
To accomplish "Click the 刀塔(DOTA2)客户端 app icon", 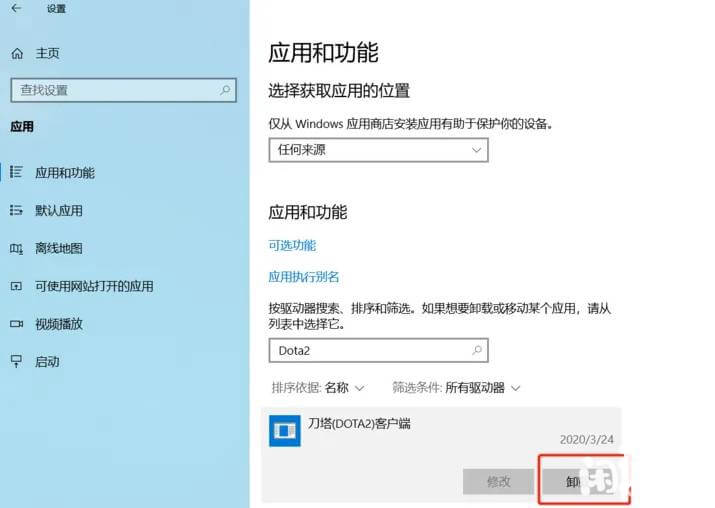I will [x=285, y=430].
